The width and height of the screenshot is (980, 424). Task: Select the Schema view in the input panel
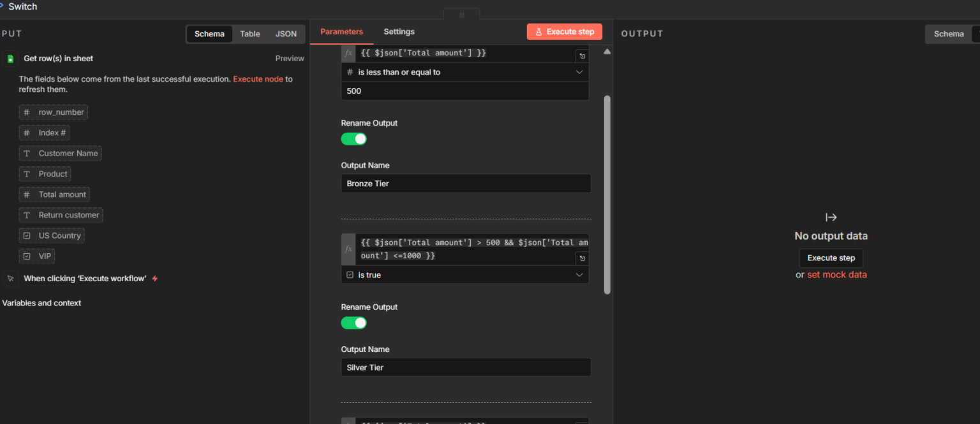(x=209, y=34)
